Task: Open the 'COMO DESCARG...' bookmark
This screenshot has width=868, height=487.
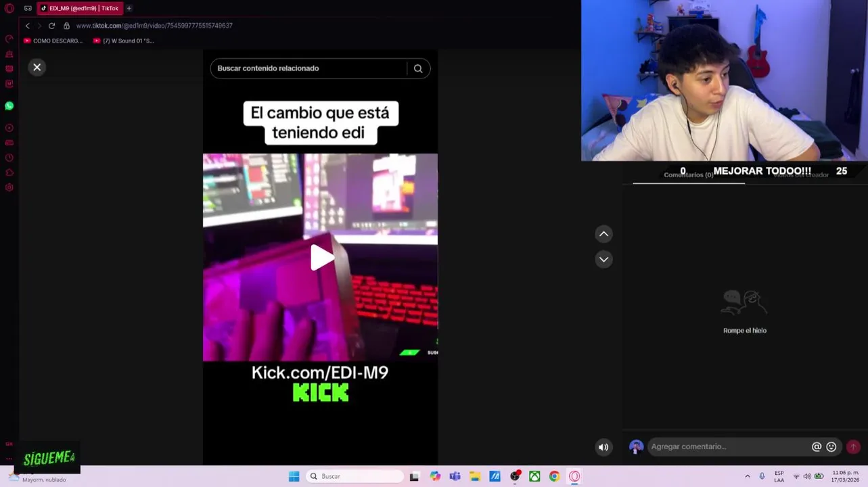Action: pos(53,41)
